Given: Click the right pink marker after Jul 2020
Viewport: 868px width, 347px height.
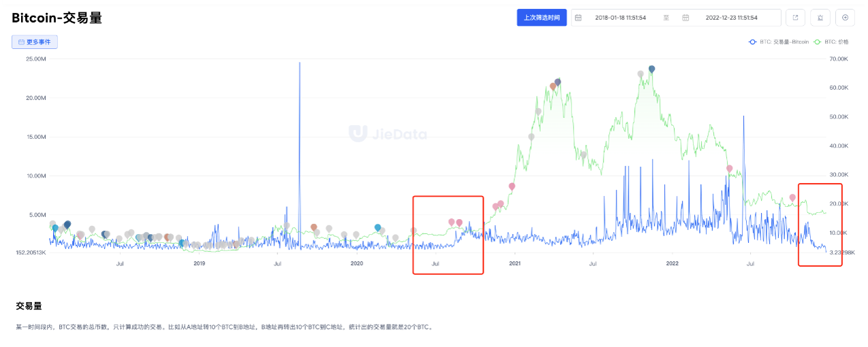Looking at the screenshot, I should pyautogui.click(x=459, y=222).
